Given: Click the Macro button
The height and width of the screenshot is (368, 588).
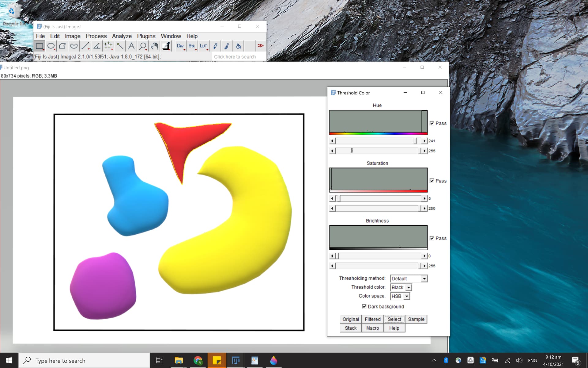Looking at the screenshot, I should [372, 328].
